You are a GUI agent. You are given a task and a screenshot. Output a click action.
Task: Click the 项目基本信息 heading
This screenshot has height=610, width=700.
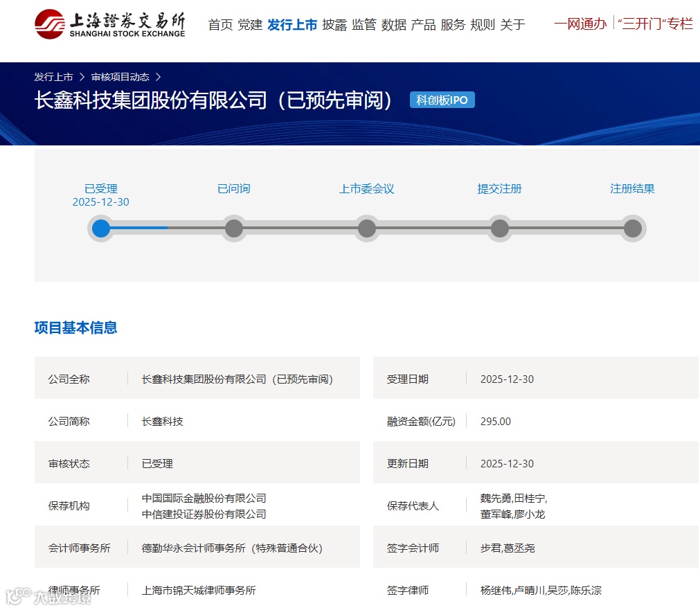tap(76, 328)
